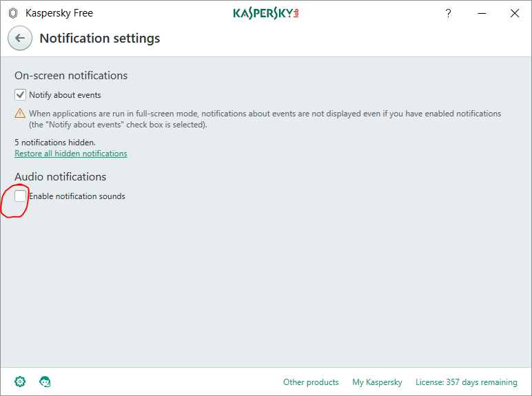Click the 5 notifications hidden text
Image resolution: width=532 pixels, height=396 pixels.
(55, 143)
